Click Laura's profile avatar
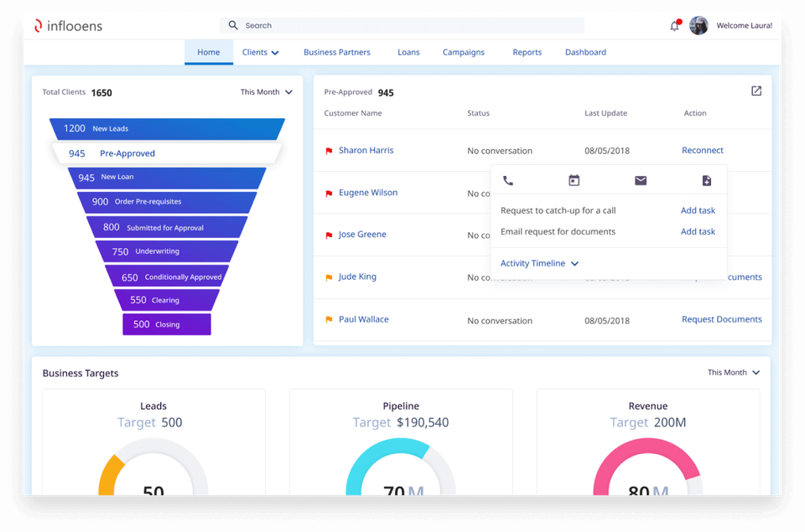The height and width of the screenshot is (532, 805). [x=699, y=25]
